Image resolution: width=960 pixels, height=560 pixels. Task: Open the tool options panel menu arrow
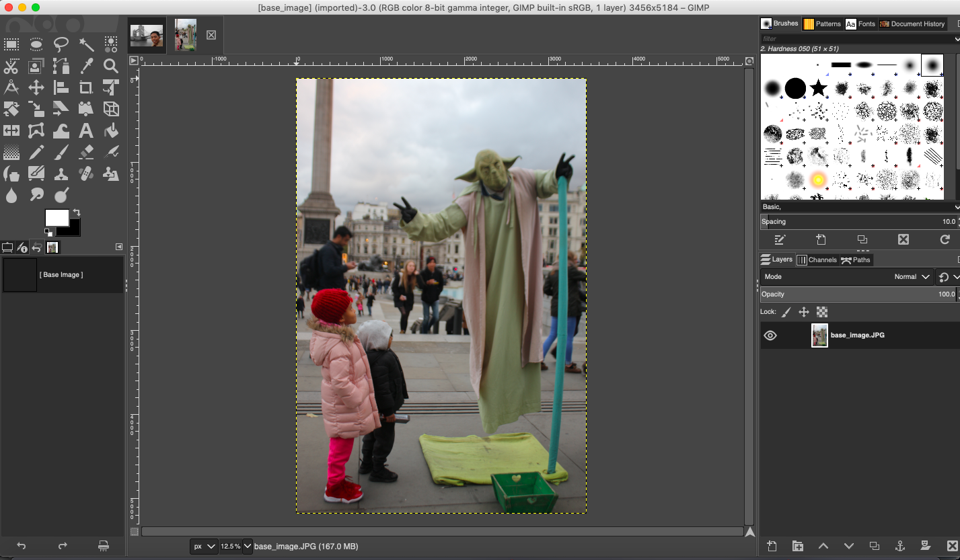[x=119, y=247]
